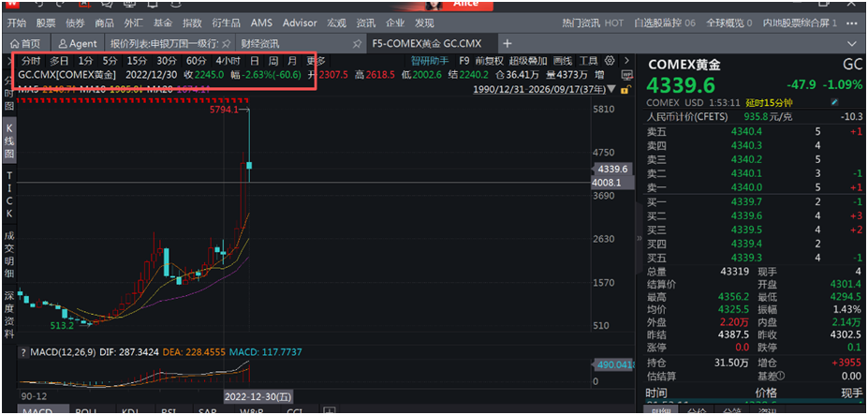The image size is (868, 415).
Task: Open the AMS menu
Action: [261, 23]
